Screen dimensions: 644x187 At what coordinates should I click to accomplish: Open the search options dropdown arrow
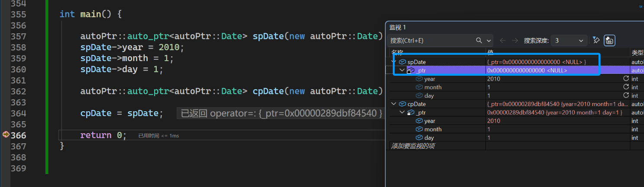pyautogui.click(x=489, y=41)
